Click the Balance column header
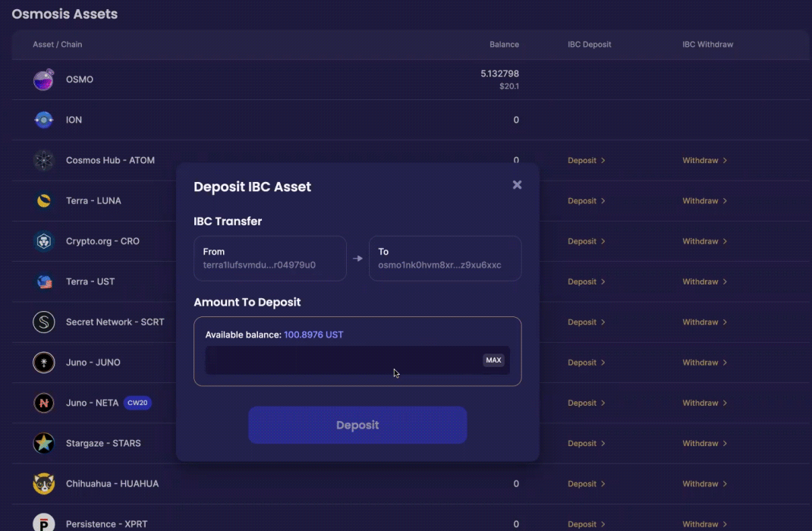The image size is (812, 531). (504, 45)
